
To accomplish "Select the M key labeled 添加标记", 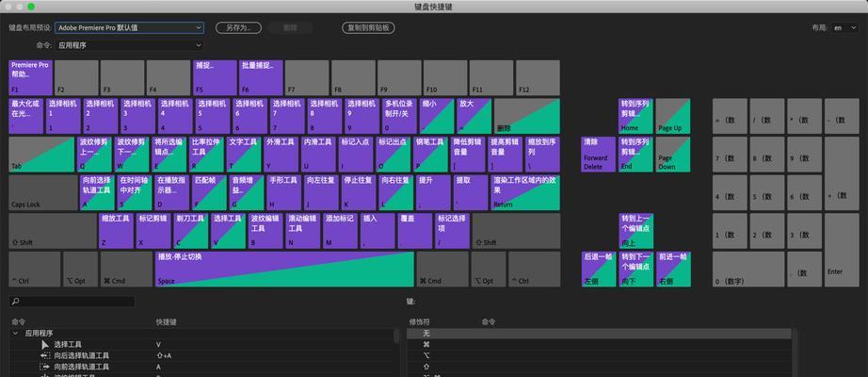I will click(341, 231).
